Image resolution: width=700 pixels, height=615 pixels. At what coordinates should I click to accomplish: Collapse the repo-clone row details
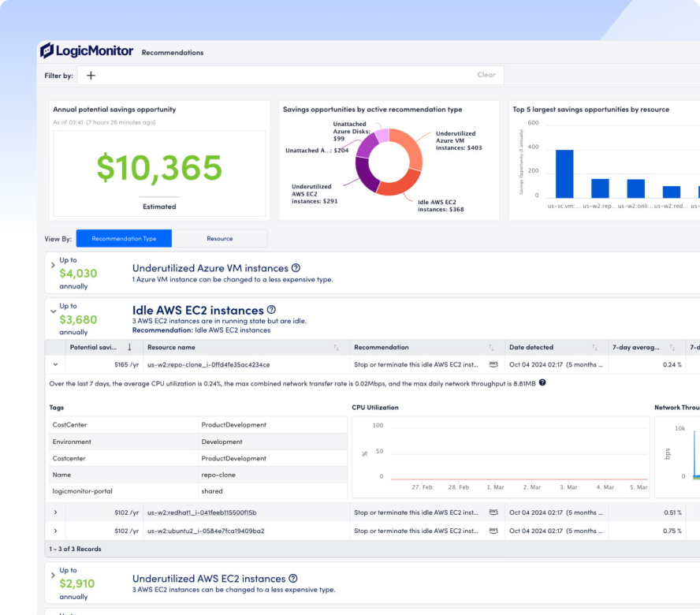point(55,364)
